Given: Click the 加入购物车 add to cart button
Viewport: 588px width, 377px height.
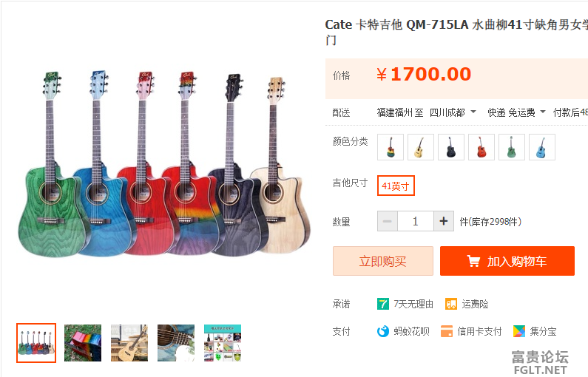Looking at the screenshot, I should click(x=507, y=261).
